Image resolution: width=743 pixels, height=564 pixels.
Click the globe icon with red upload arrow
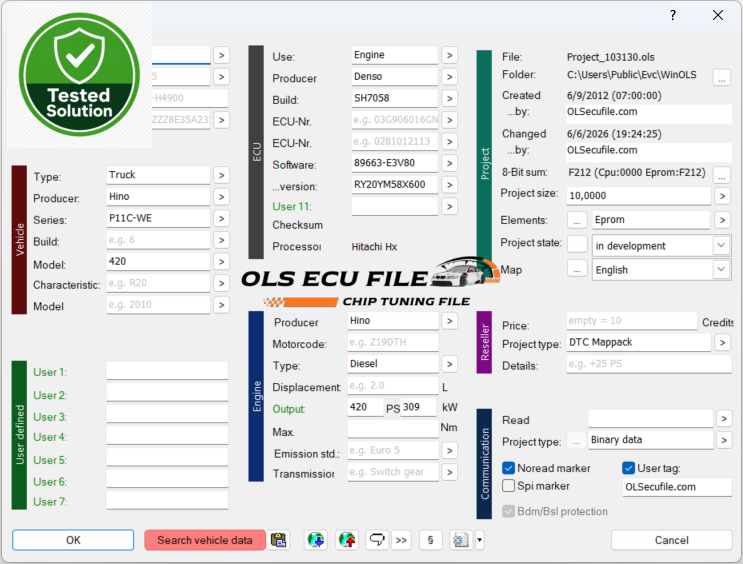coord(347,540)
